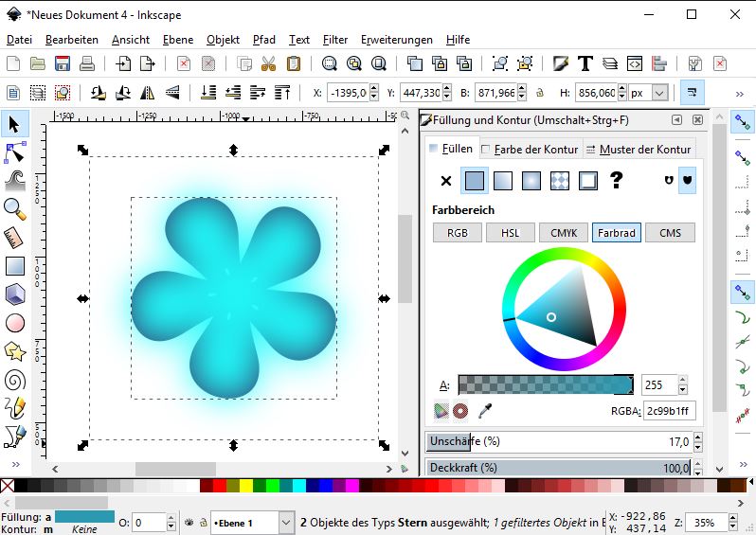Viewport: 756px width, 535px height.
Task: Switch to Farbe der Kontur tab
Action: (x=531, y=150)
